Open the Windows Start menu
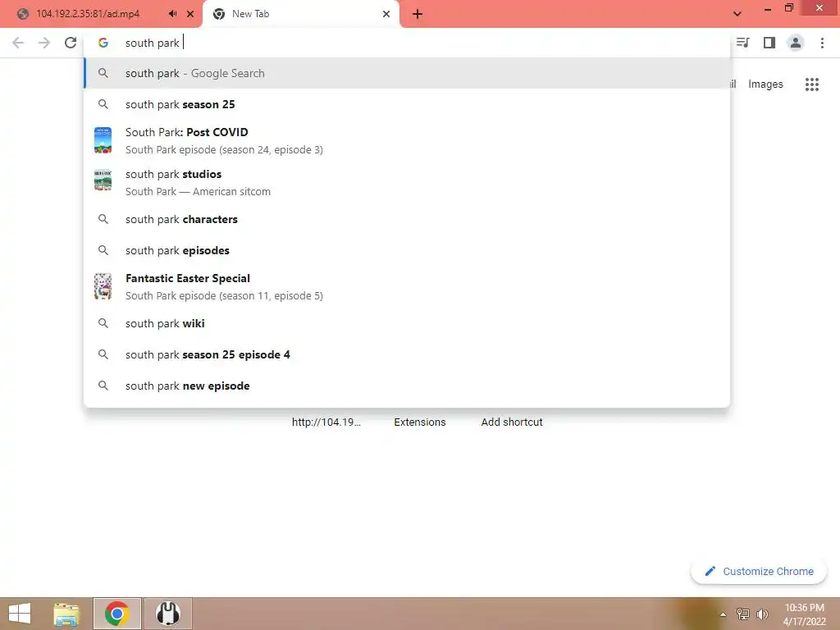The height and width of the screenshot is (630, 840). (20, 614)
